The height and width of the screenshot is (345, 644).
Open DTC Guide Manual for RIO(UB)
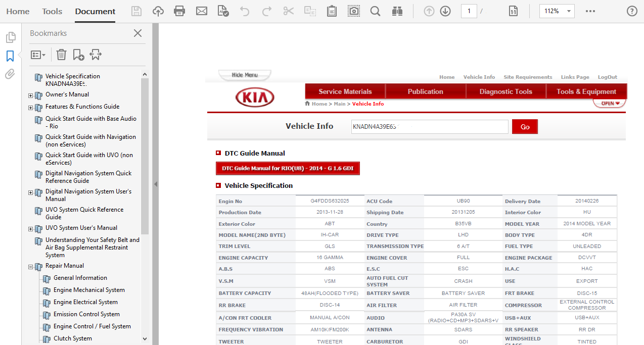[x=288, y=168]
